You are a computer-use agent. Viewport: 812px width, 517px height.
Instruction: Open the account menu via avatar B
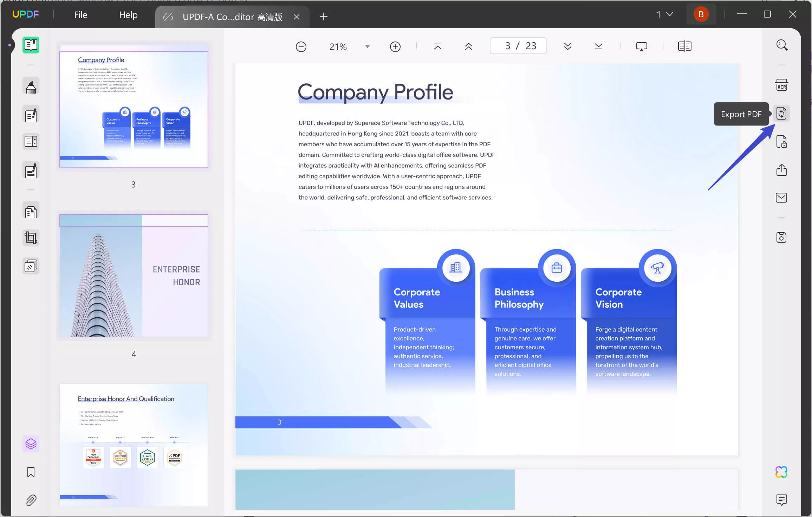click(x=701, y=14)
